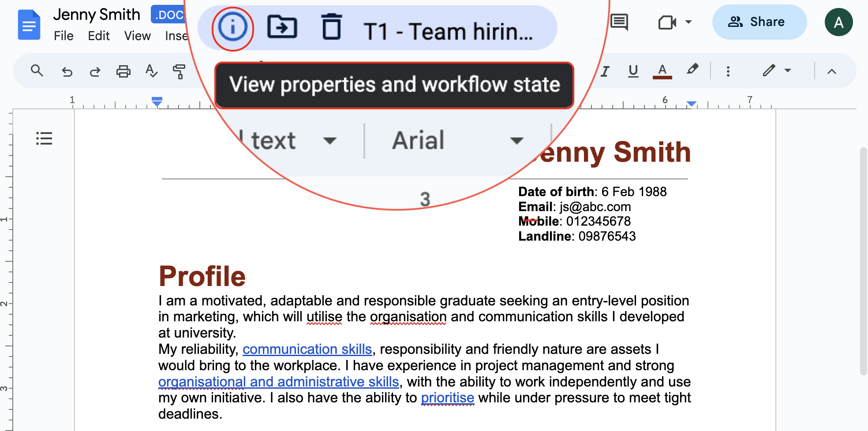This screenshot has width=868, height=431.
Task: Undo the last action
Action: pos(67,71)
